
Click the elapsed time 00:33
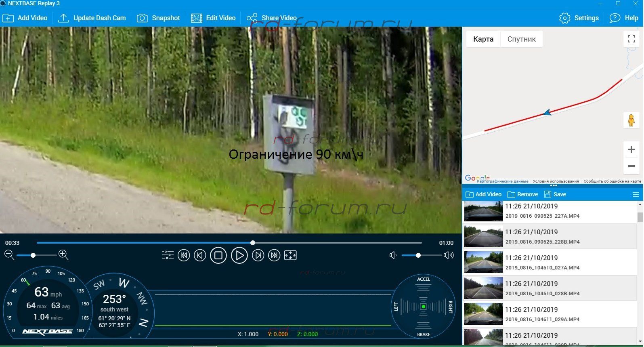[12, 243]
